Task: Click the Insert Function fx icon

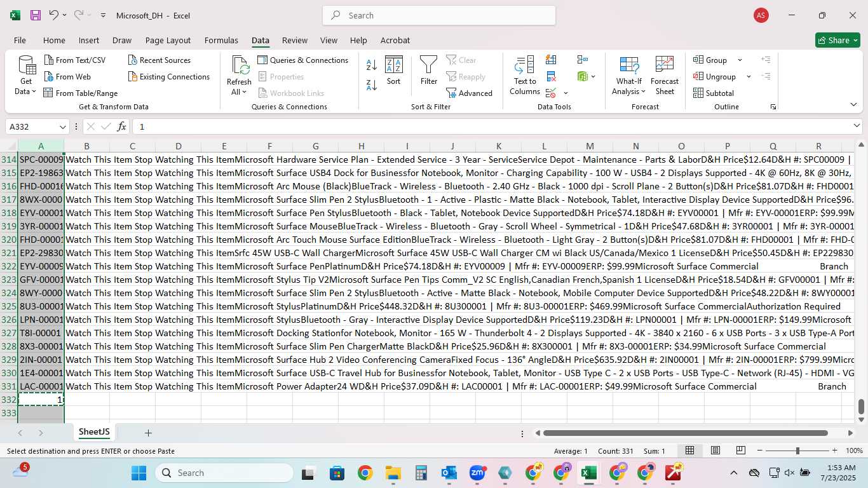Action: coord(122,126)
